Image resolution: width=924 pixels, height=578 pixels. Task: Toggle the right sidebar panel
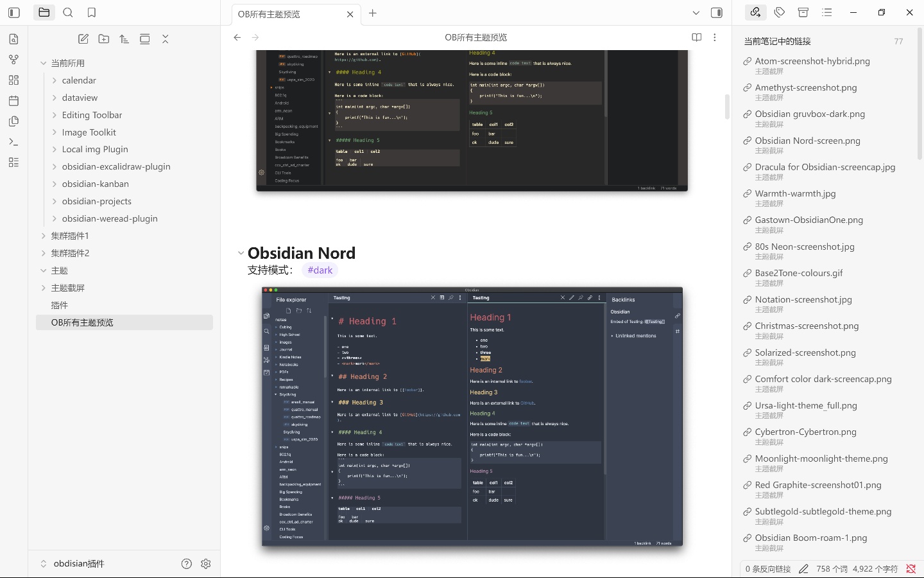click(x=717, y=13)
